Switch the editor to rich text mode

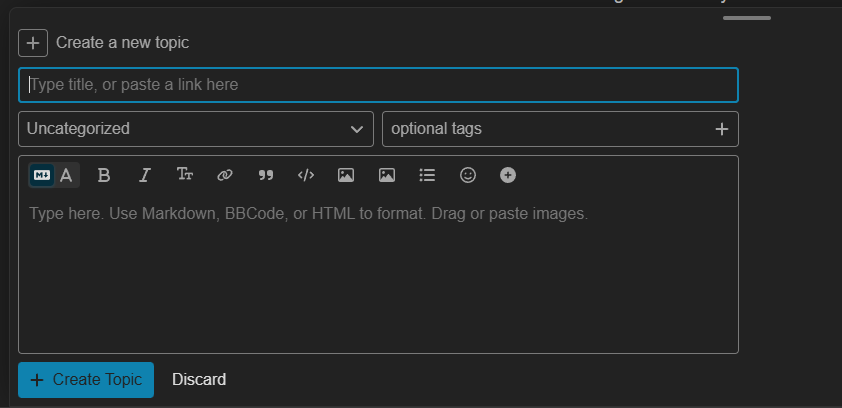click(67, 175)
